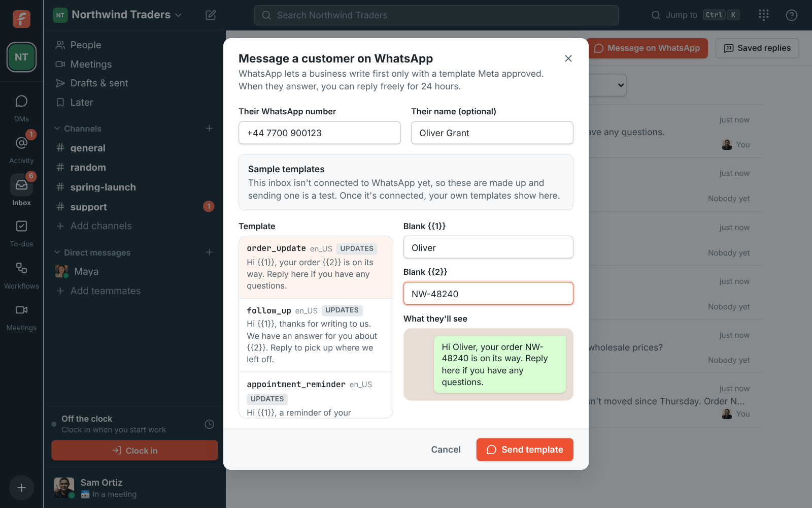Open the apps grid icon
This screenshot has height=508, width=812.
pos(764,15)
